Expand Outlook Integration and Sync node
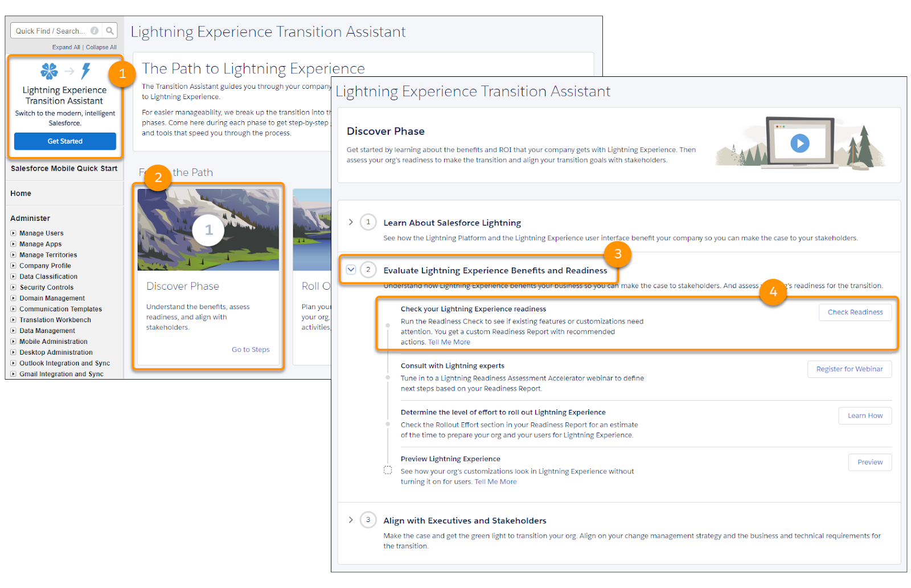911x588 pixels. 13,363
